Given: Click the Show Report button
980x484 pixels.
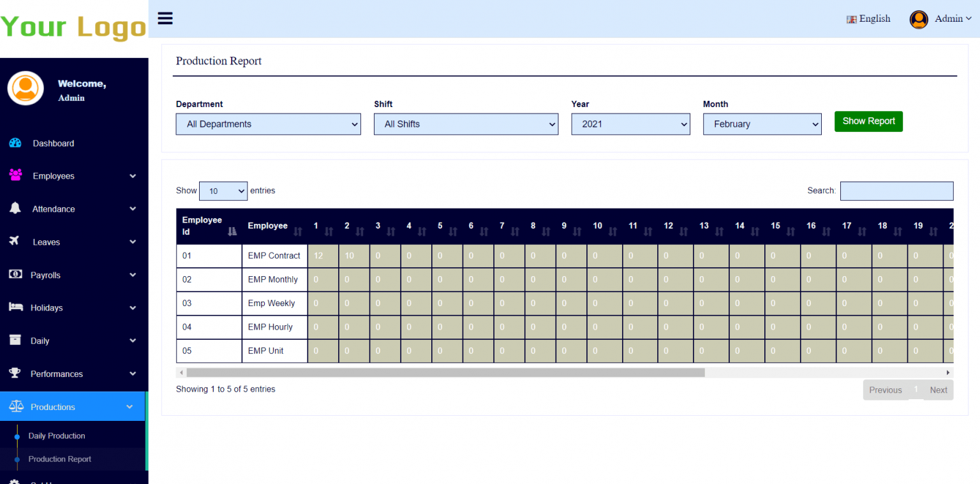Looking at the screenshot, I should [868, 121].
